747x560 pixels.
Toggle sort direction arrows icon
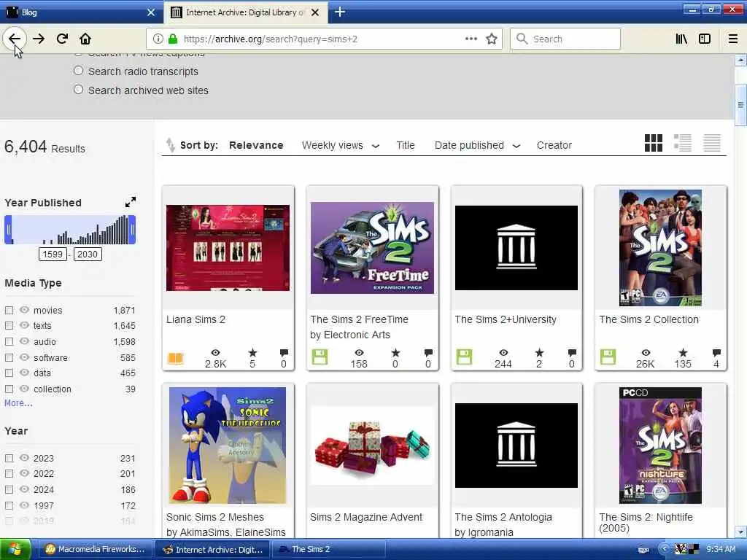[170, 145]
